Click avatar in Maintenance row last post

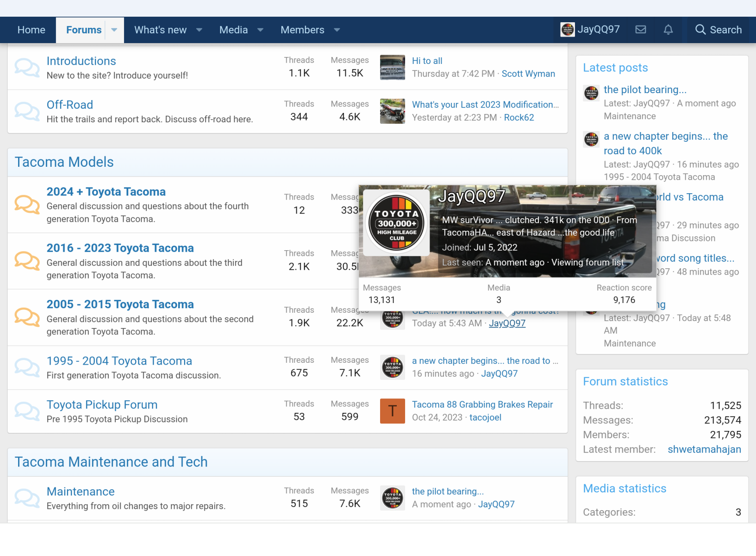coord(393,498)
